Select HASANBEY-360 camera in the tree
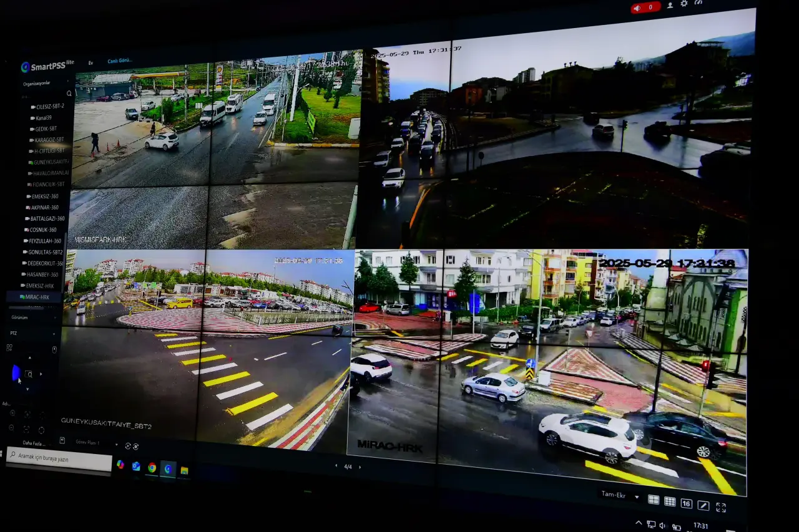Viewport: 799px width, 532px height. [41, 275]
